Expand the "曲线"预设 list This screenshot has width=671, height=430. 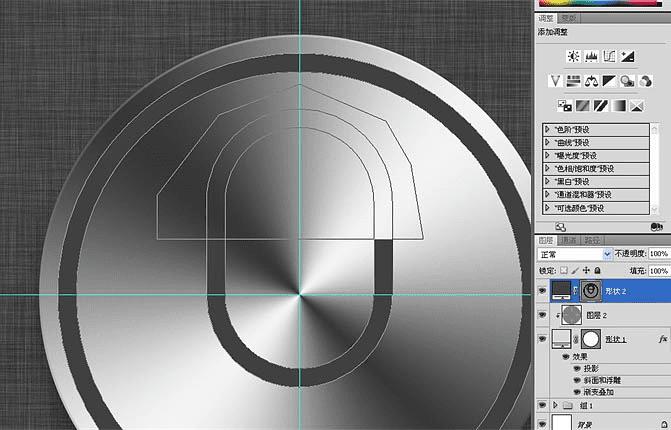click(547, 142)
